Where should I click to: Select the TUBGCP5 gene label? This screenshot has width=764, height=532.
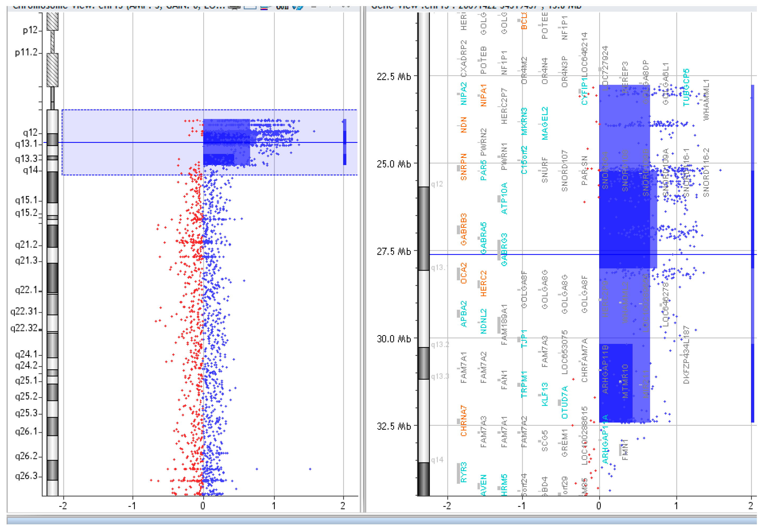pos(686,88)
